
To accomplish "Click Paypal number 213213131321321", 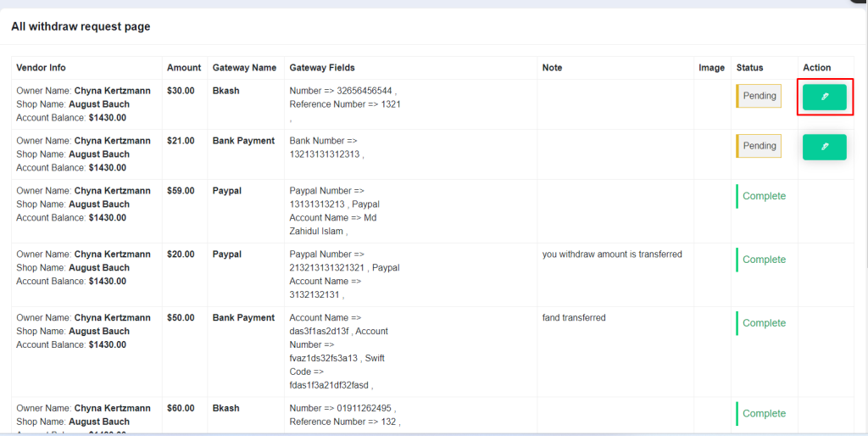I will (326, 267).
